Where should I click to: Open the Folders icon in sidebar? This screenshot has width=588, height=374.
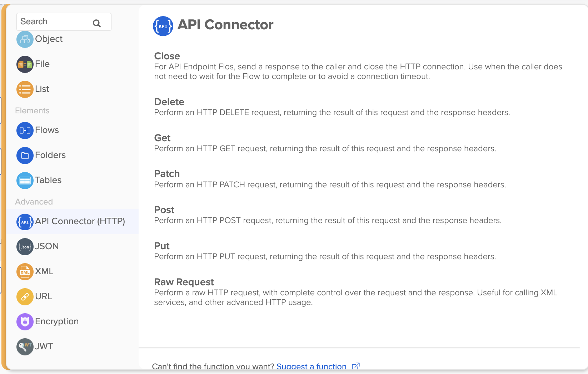click(25, 156)
